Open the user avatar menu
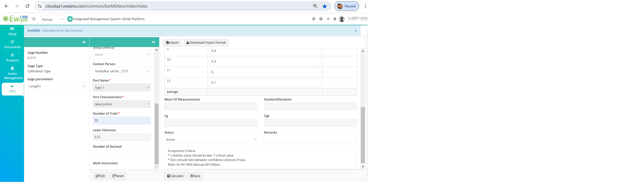 [x=342, y=19]
